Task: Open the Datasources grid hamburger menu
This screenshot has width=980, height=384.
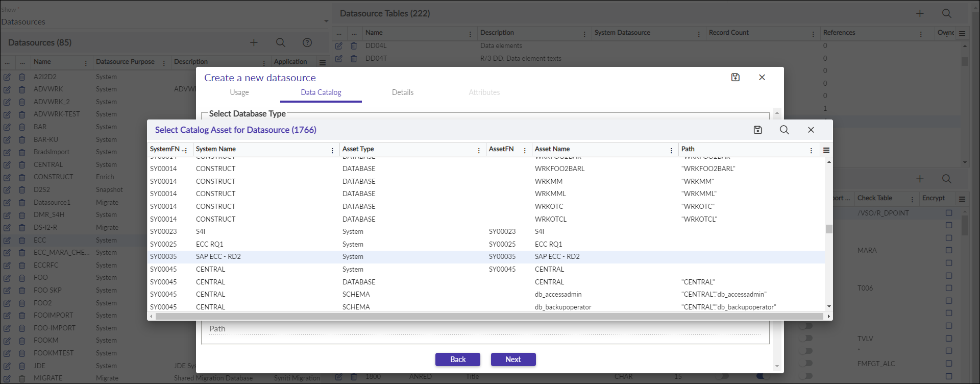Action: (x=323, y=63)
